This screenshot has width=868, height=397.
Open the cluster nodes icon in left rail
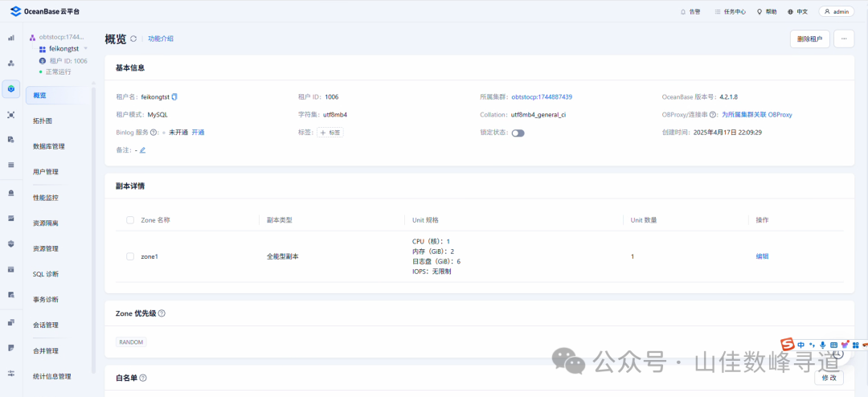tap(11, 63)
